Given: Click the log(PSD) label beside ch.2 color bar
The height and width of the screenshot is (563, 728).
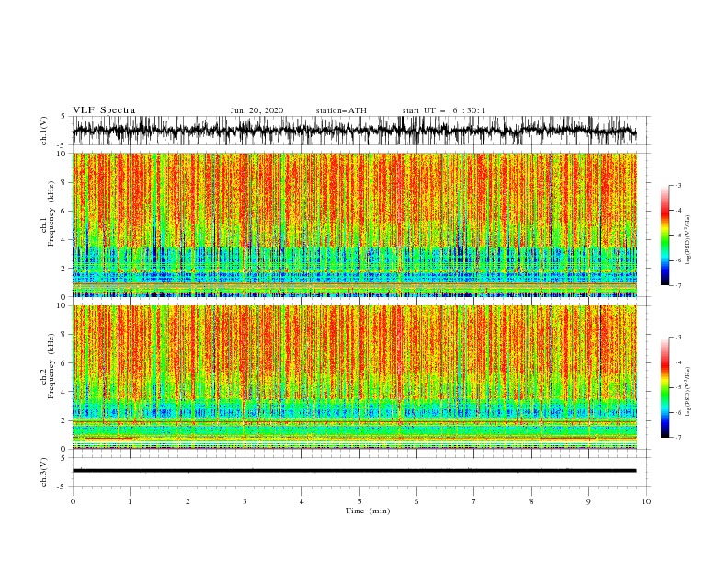Looking at the screenshot, I should (x=688, y=392).
